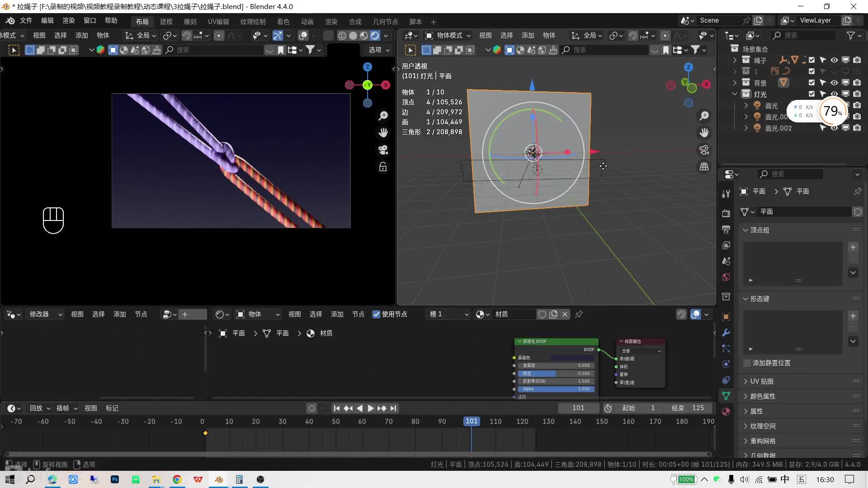Image resolution: width=868 pixels, height=488 pixels.
Task: Adjust the Alpha slider in Principled BSDF
Action: (x=556, y=389)
